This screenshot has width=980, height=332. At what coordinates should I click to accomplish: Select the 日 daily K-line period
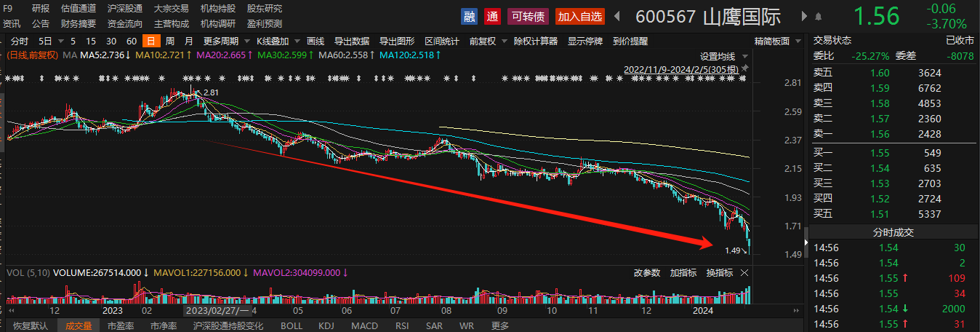click(x=150, y=41)
